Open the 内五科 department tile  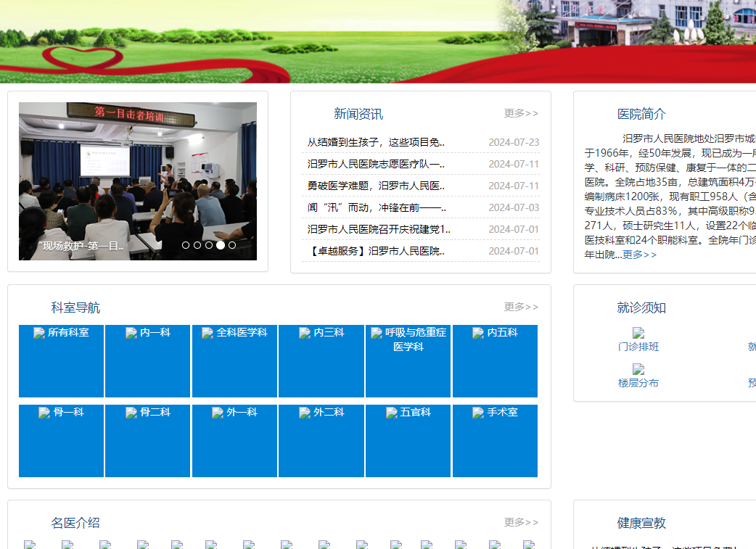point(495,361)
